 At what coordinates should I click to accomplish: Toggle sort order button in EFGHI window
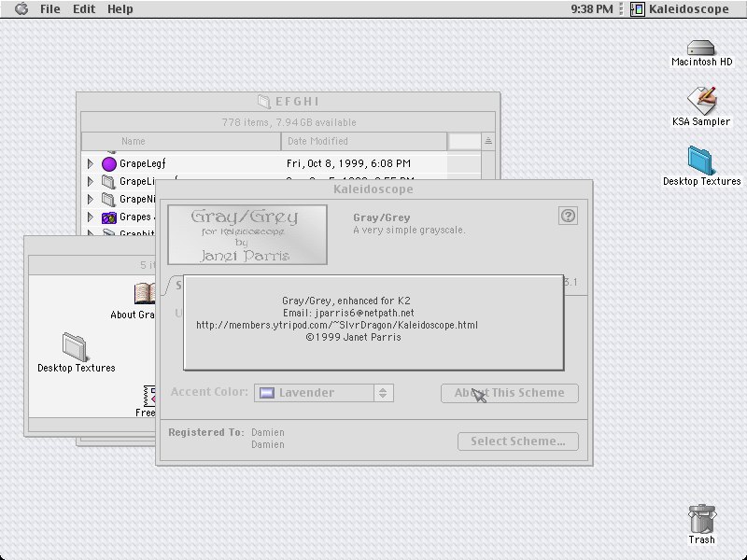pos(488,141)
